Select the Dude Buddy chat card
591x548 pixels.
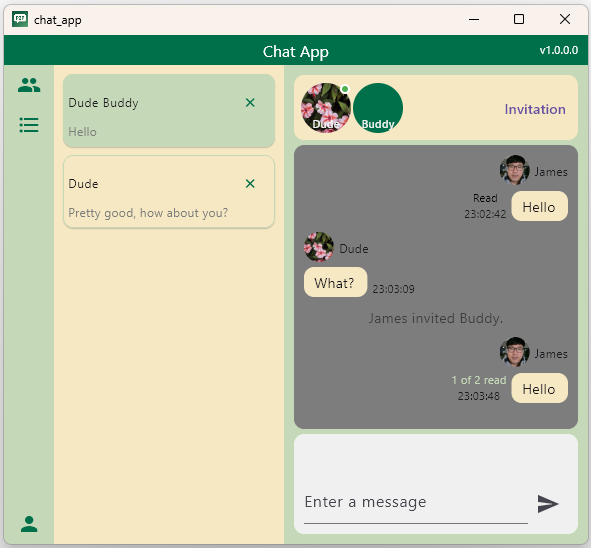(x=169, y=111)
